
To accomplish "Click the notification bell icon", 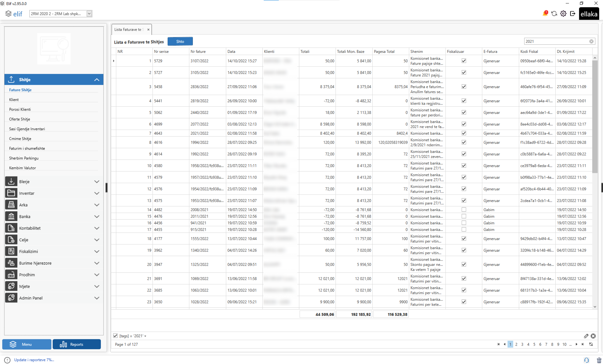I will pos(545,13).
